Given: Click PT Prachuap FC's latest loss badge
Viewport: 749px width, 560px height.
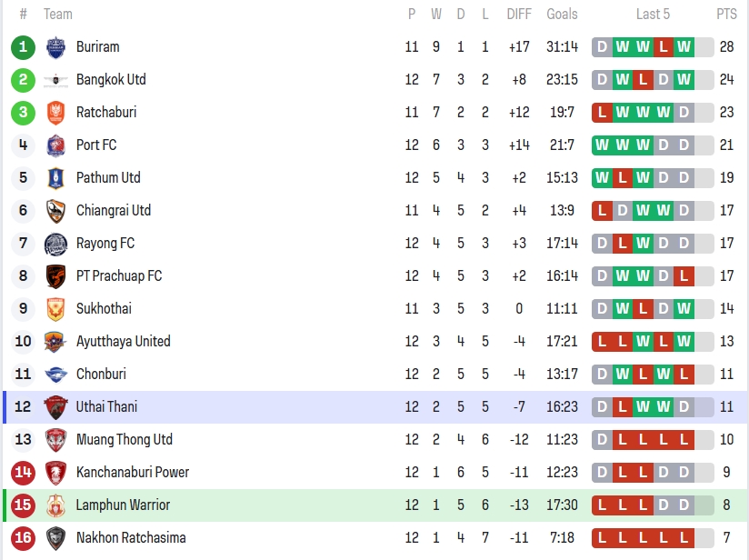Looking at the screenshot, I should point(684,276).
